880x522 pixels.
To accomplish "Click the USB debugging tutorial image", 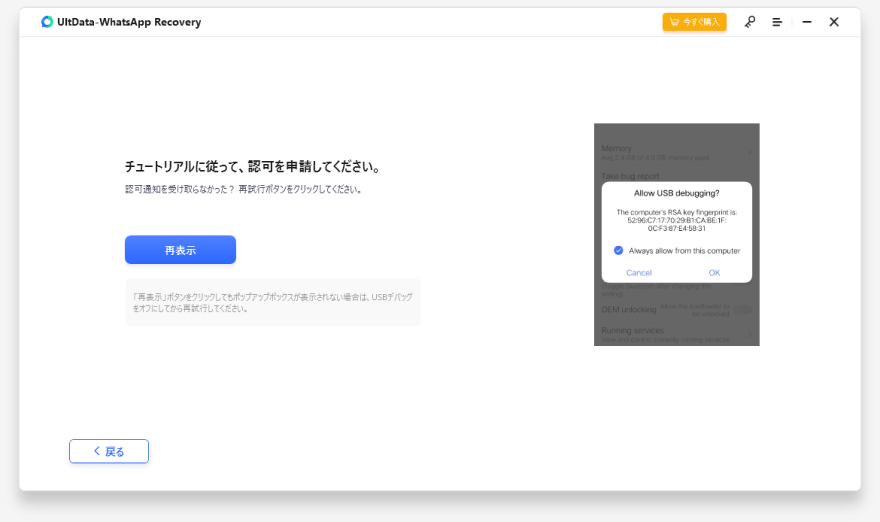I will pyautogui.click(x=676, y=235).
